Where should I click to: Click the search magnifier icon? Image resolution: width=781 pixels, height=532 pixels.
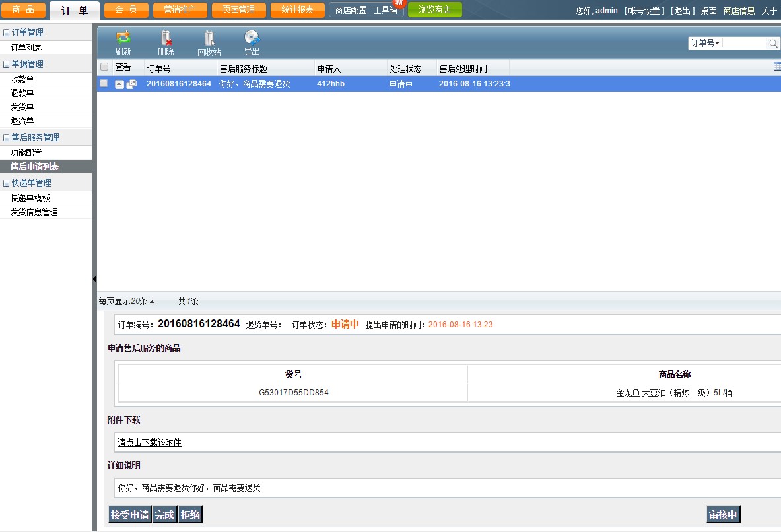coord(773,44)
